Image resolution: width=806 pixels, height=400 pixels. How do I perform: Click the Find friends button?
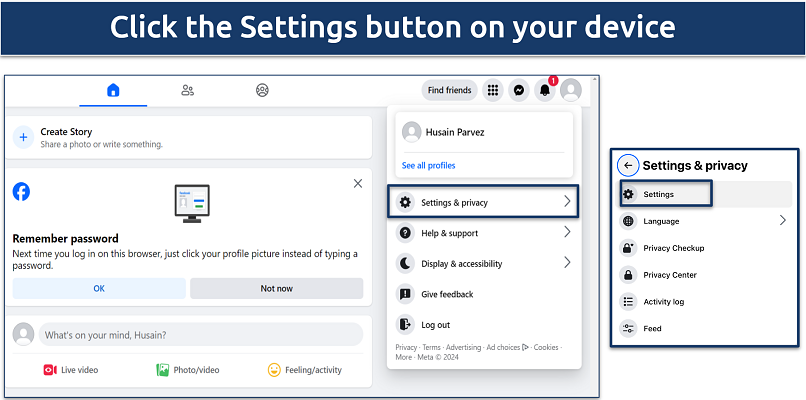coord(449,90)
